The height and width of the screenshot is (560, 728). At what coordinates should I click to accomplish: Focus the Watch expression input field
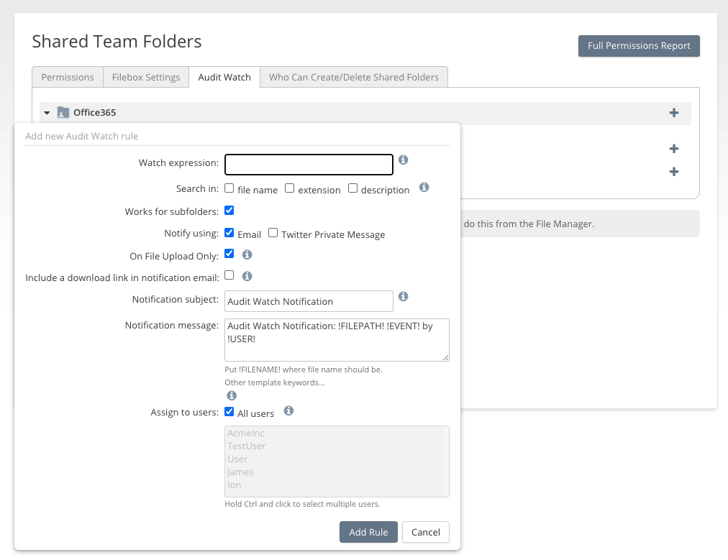pyautogui.click(x=309, y=165)
